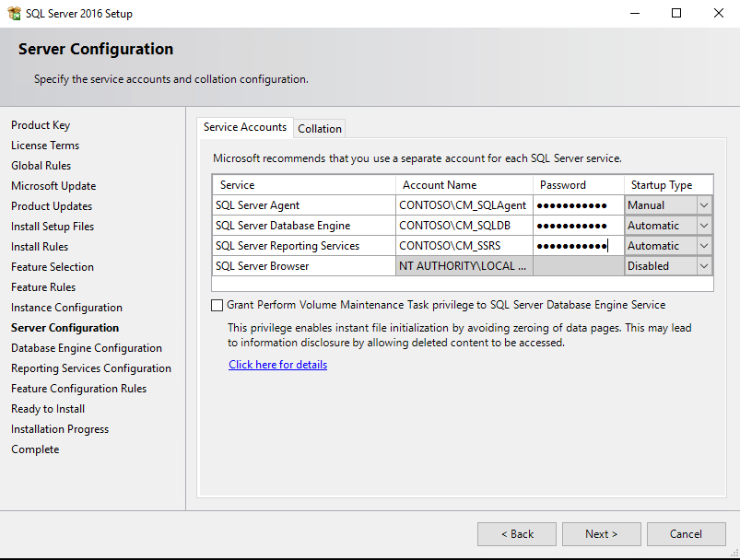The height and width of the screenshot is (560, 740).
Task: Click the Back button
Action: (517, 534)
